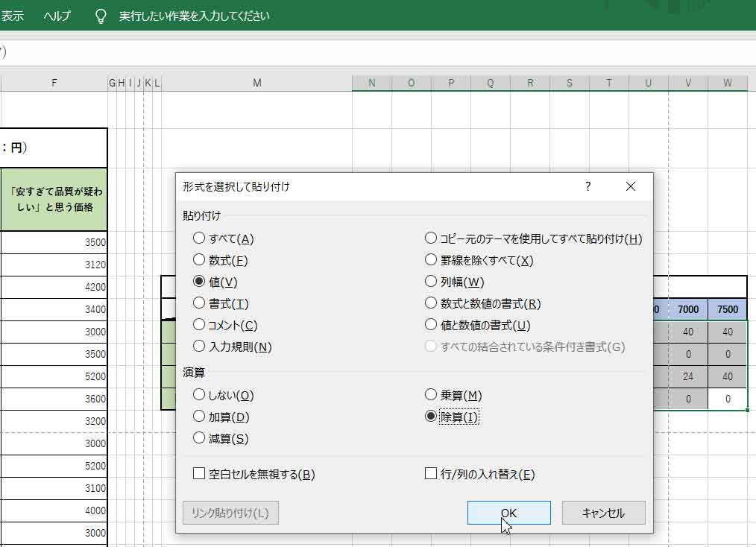Dismiss the dialog with キャンセル
The height and width of the screenshot is (547, 756).
pyautogui.click(x=605, y=512)
